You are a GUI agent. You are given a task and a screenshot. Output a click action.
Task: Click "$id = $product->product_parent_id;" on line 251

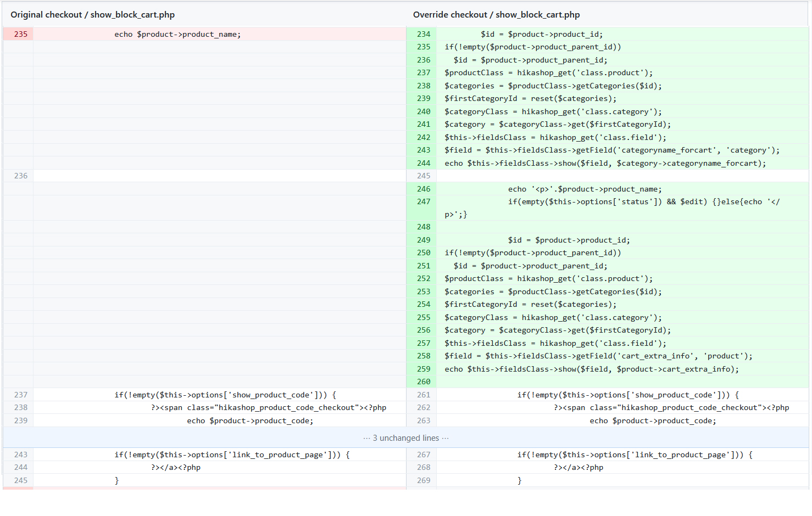(531, 266)
